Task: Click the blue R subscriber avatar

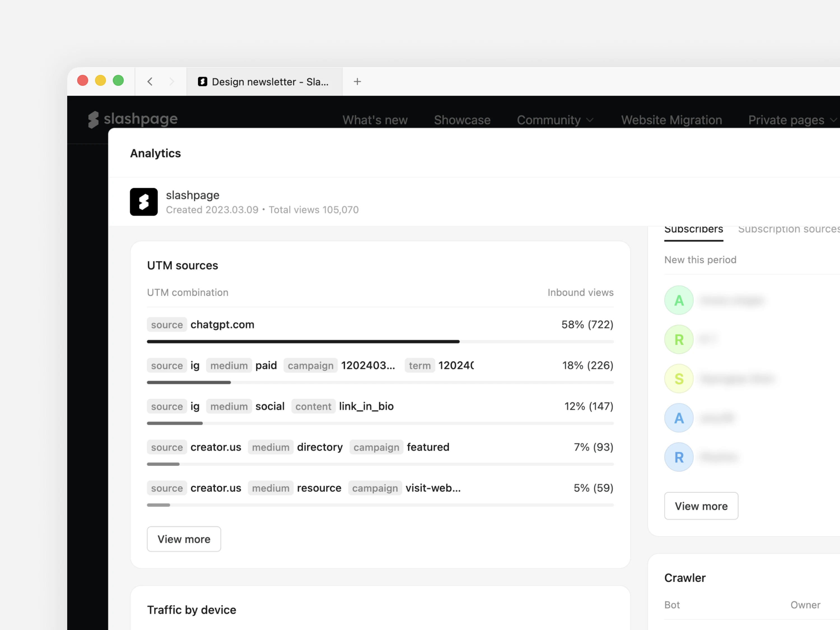Action: point(679,457)
